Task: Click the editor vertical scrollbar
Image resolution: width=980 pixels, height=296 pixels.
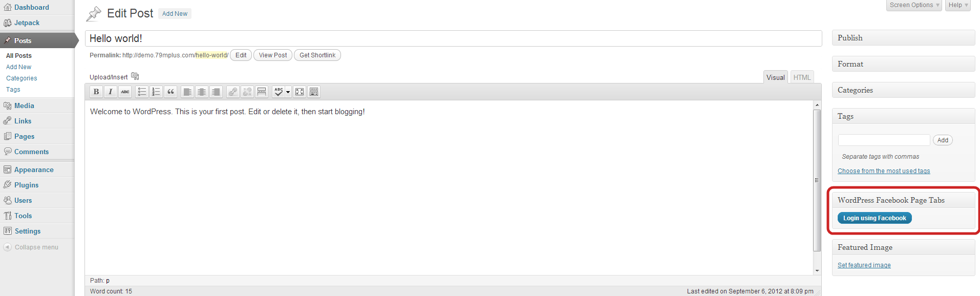Action: tap(817, 180)
